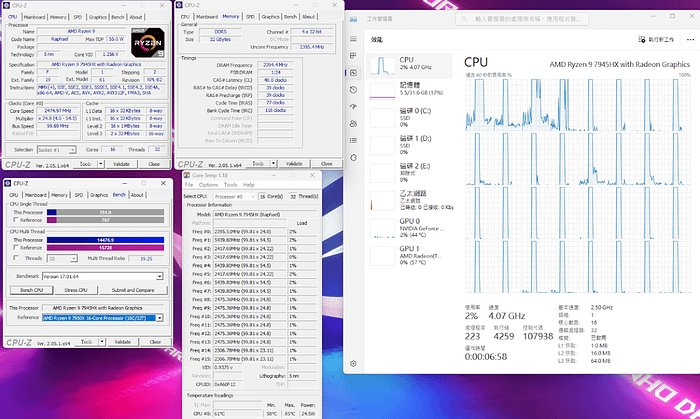Open Users page icon in Task Manager
The height and width of the screenshot is (419, 700).
tap(353, 124)
